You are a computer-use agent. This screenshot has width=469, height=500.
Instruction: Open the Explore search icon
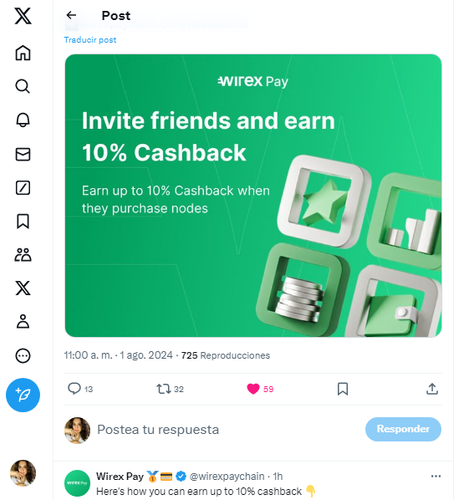click(23, 86)
